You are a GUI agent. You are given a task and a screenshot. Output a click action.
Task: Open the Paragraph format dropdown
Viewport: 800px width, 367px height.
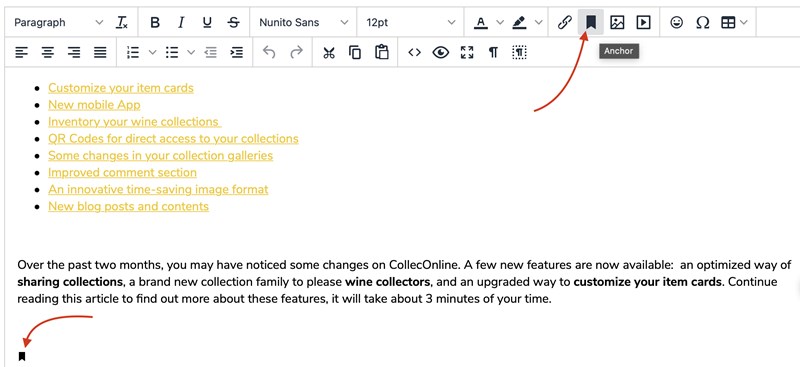coord(59,22)
